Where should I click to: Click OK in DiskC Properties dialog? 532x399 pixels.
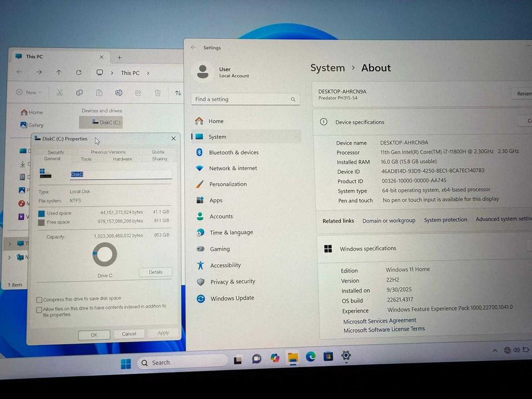94,335
